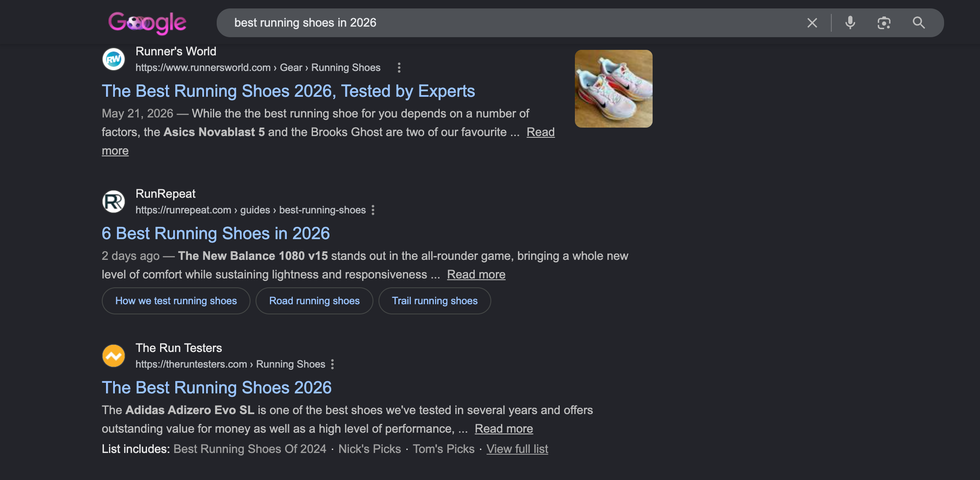Open more options for The Run Testers result
980x480 pixels.
tap(332, 364)
